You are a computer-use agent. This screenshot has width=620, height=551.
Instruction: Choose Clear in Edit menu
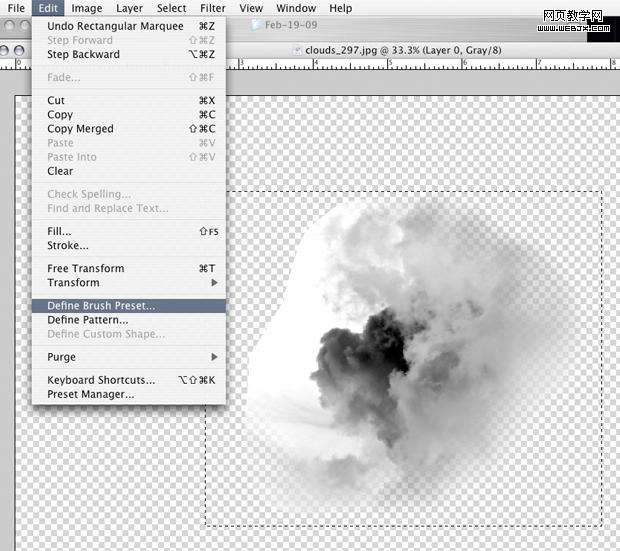click(x=129, y=171)
